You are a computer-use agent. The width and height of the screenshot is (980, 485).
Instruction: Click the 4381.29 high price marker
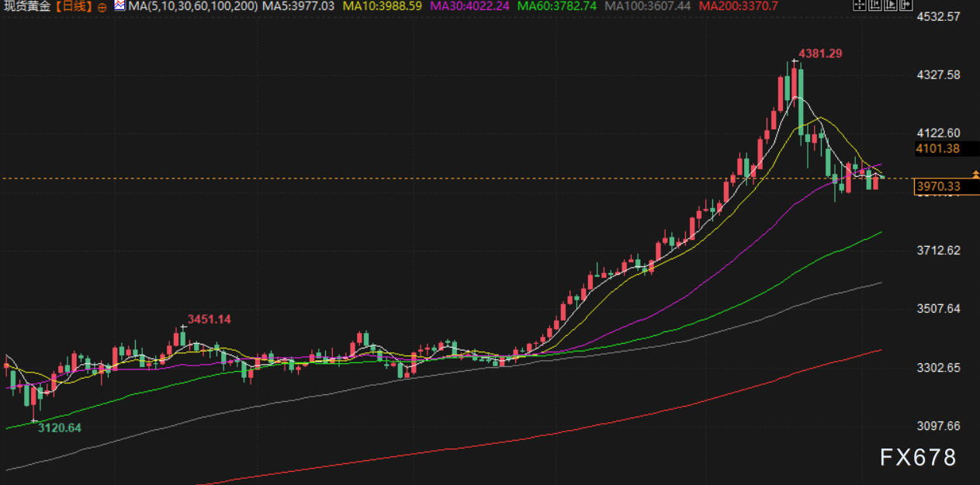820,54
